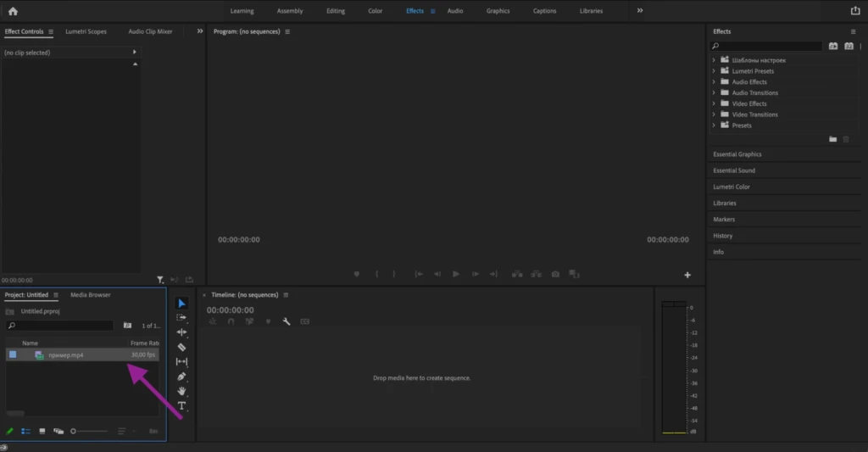Expand the Lumetri Presets folder
This screenshot has width=868, height=452.
(x=714, y=71)
